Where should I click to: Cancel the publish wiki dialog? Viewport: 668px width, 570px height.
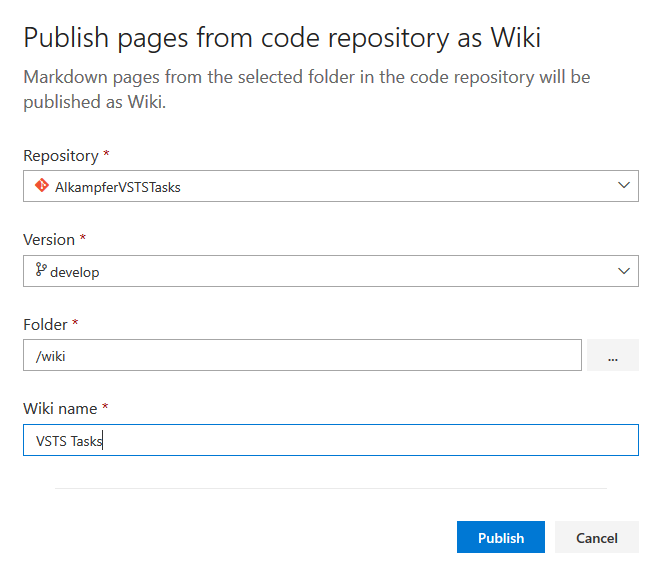596,537
